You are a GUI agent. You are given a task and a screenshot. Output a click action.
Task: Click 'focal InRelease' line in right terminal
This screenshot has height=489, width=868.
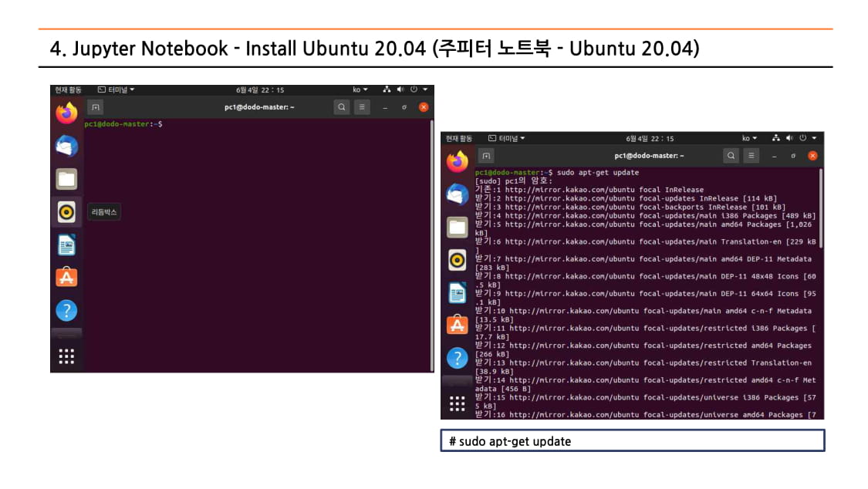tap(589, 190)
